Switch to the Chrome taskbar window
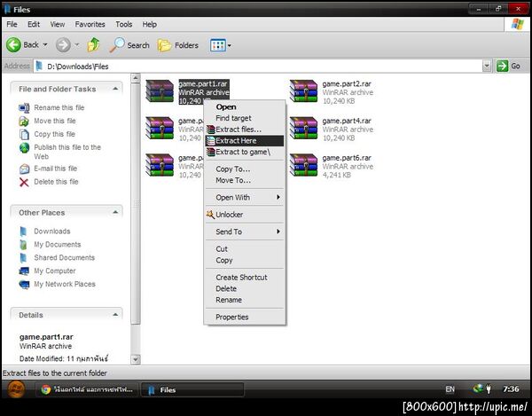 coord(87,389)
